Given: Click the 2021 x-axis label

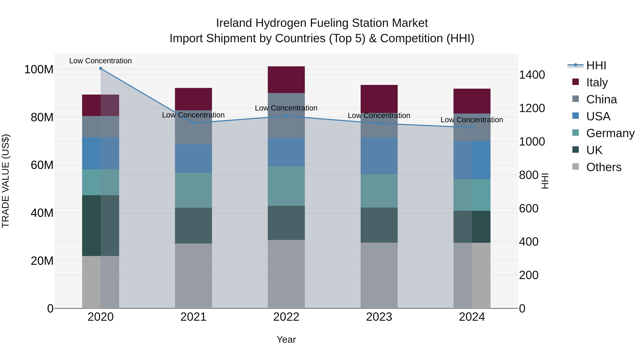Looking at the screenshot, I should coord(193,317).
